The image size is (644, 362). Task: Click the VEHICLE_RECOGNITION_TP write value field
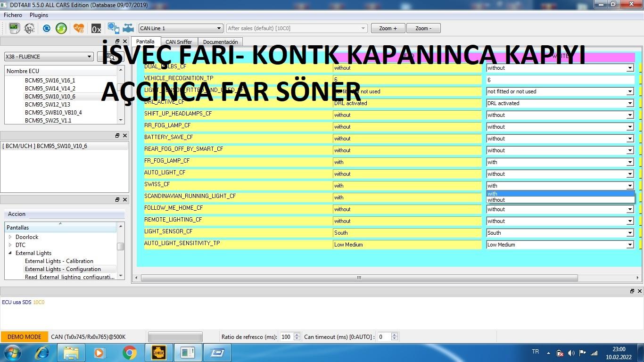click(560, 80)
